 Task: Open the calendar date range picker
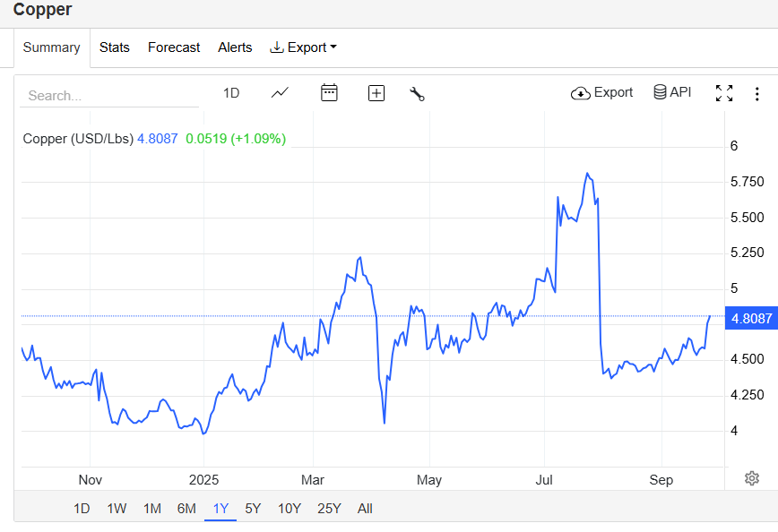[x=329, y=93]
